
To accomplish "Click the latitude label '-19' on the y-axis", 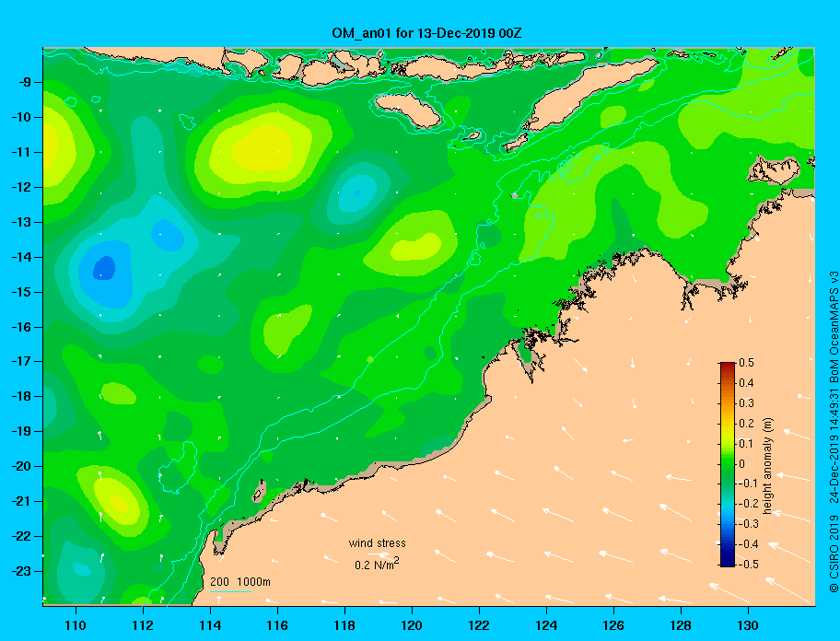I will (x=21, y=431).
